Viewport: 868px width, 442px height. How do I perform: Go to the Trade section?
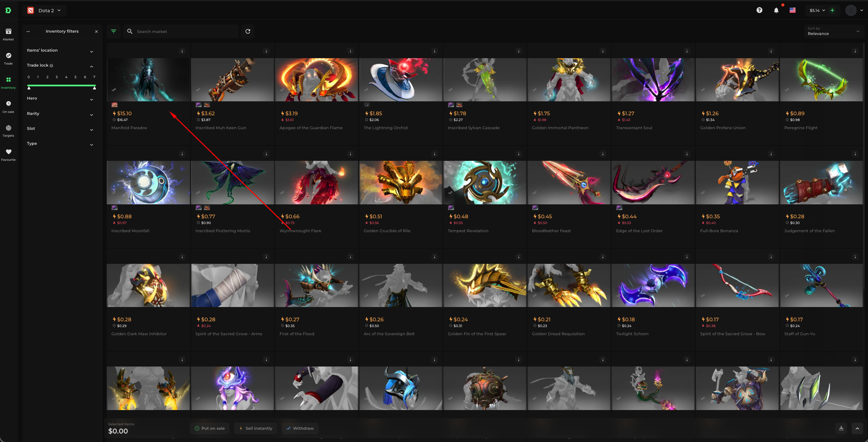[8, 58]
